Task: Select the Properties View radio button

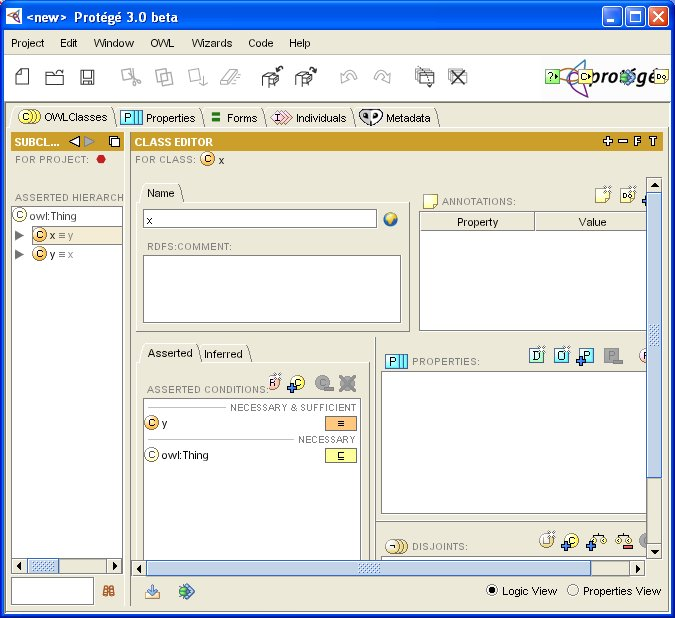Action: [x=573, y=590]
